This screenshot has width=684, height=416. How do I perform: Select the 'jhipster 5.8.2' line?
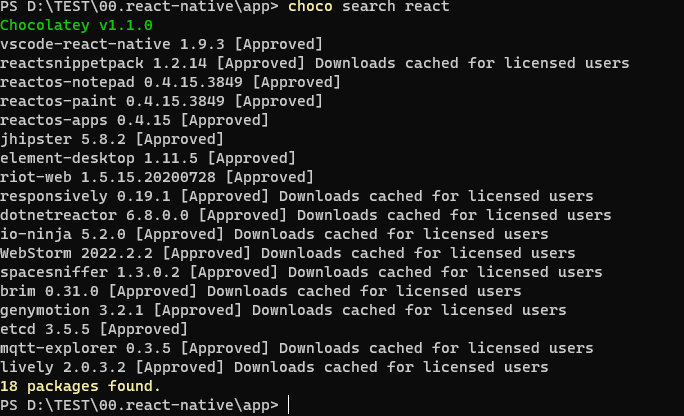click(112, 139)
